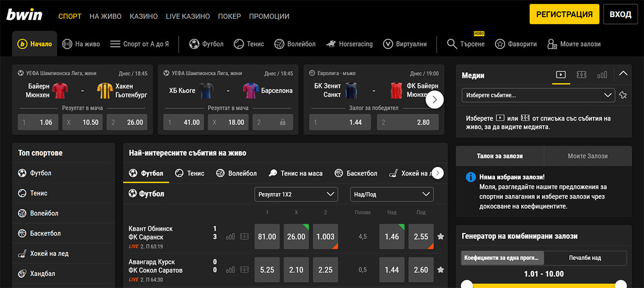This screenshot has height=288, width=644.
Task: Switch to Талон за залози tab
Action: 500,156
